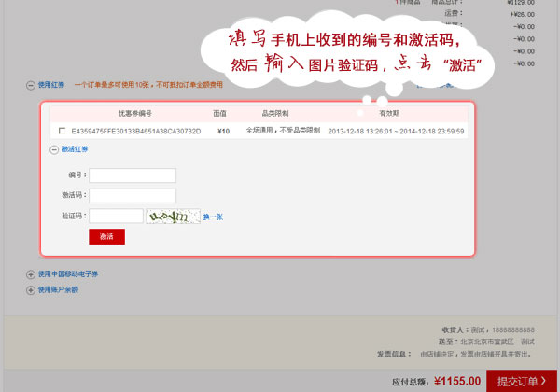This screenshot has height=392, width=560.
Task: Collapse the 激活红券 label link
Action: pyautogui.click(x=75, y=148)
